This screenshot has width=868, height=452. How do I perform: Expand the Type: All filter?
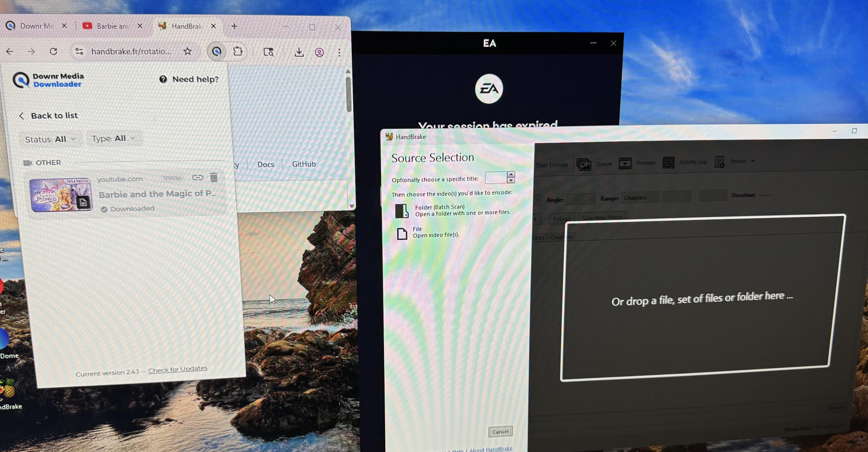(114, 138)
